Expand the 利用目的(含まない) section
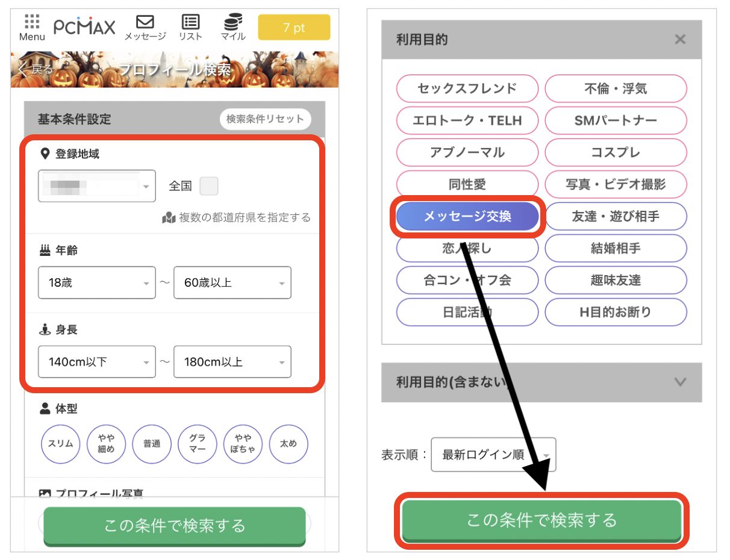Image resolution: width=730 pixels, height=560 pixels. pyautogui.click(x=680, y=382)
